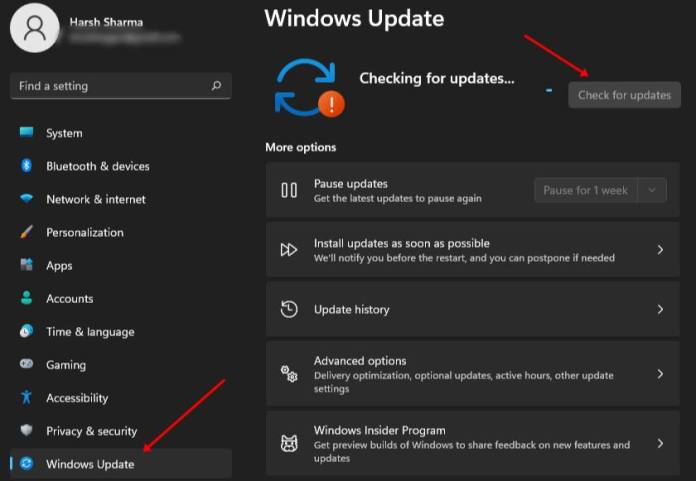
Task: Click the Checking for updates status text
Action: 437,79
